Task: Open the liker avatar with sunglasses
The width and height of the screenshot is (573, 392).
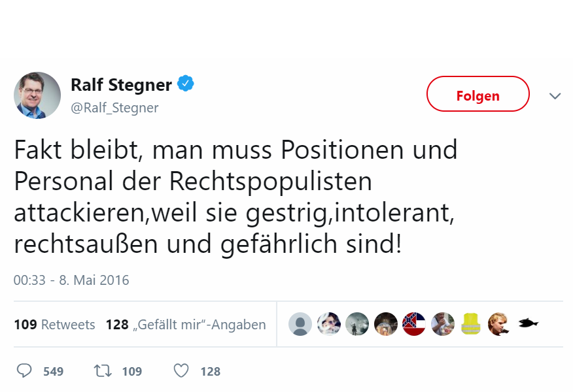Action: [x=328, y=324]
